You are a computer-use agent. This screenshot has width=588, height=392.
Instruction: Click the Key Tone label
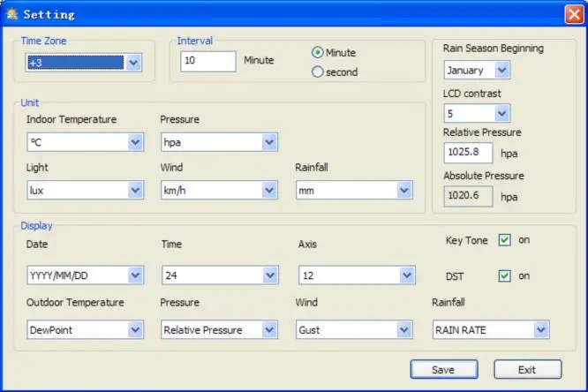466,240
